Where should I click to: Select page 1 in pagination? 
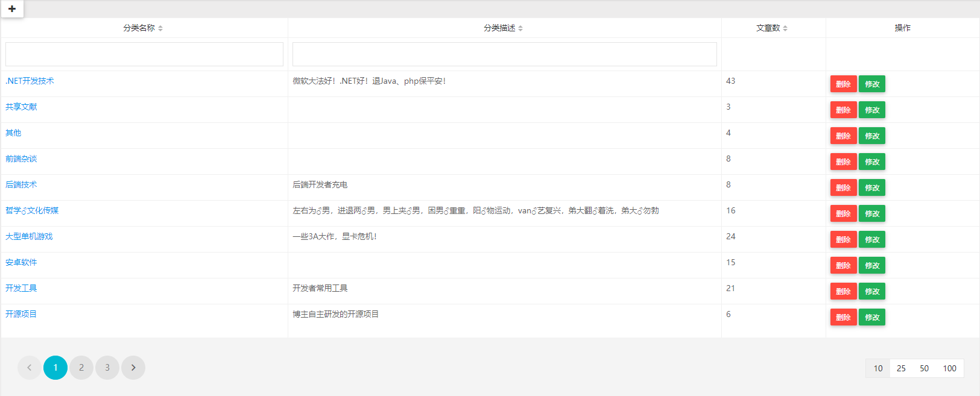pyautogui.click(x=55, y=368)
